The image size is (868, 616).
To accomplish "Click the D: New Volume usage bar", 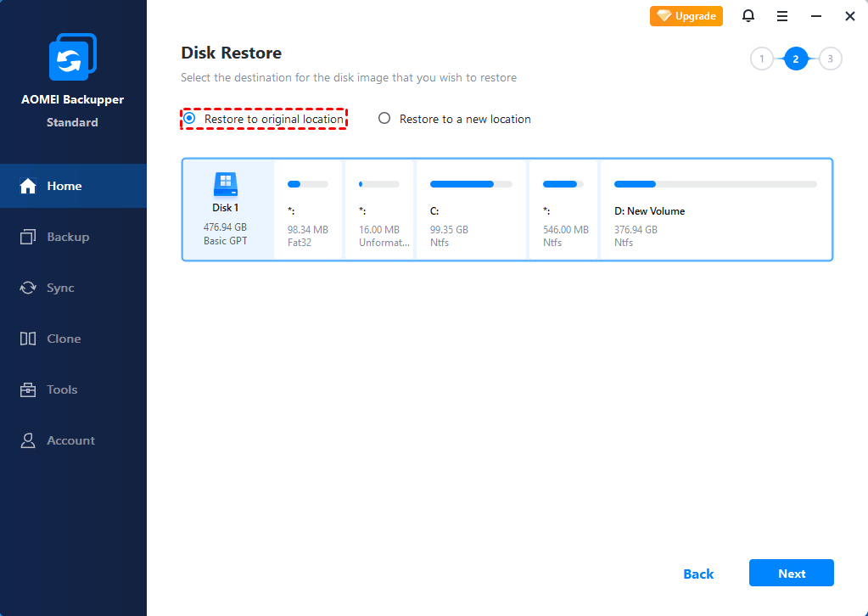I will pyautogui.click(x=715, y=184).
